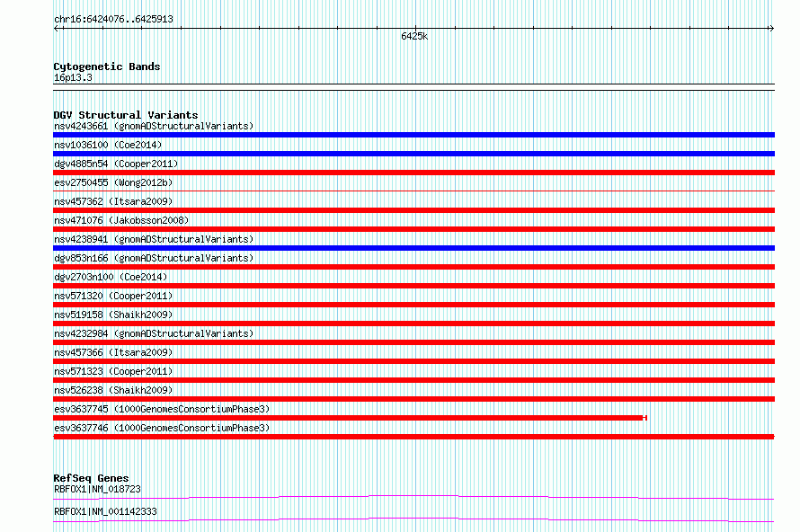Open variant nsv519158 (Shaikh2009) label

pyautogui.click(x=113, y=315)
